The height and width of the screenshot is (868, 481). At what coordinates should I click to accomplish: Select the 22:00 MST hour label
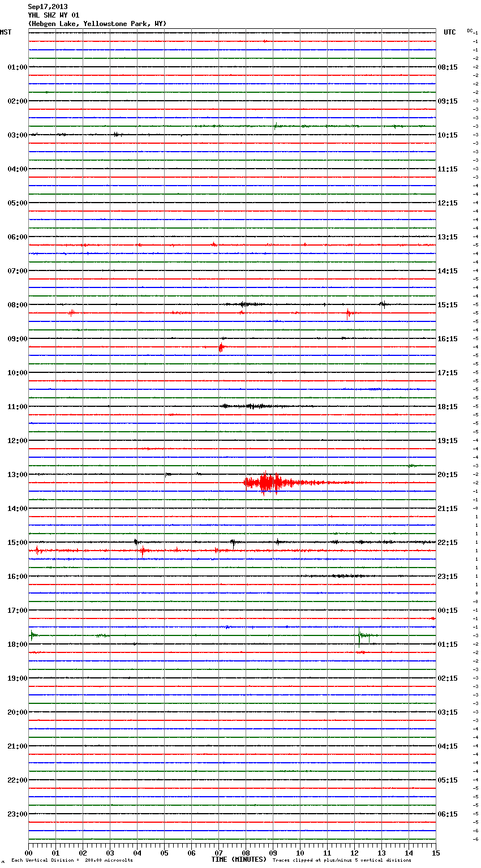[x=18, y=780]
